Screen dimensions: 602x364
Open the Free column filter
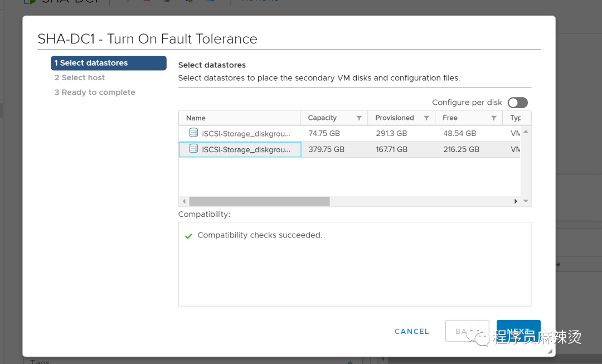coord(494,118)
